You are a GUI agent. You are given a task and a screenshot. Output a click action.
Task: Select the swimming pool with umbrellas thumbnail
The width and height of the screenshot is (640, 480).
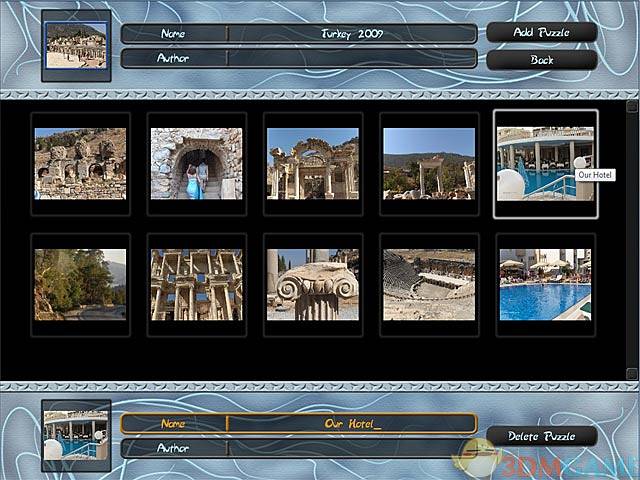(x=544, y=284)
